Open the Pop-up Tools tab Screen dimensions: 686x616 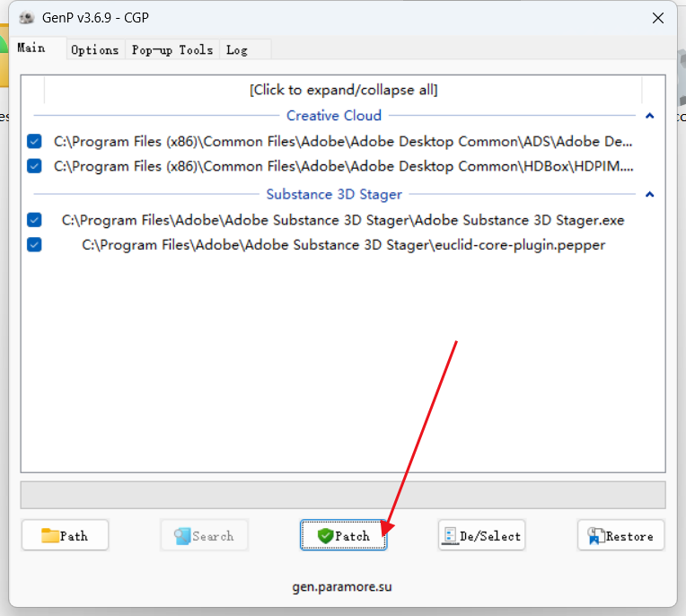pos(172,50)
